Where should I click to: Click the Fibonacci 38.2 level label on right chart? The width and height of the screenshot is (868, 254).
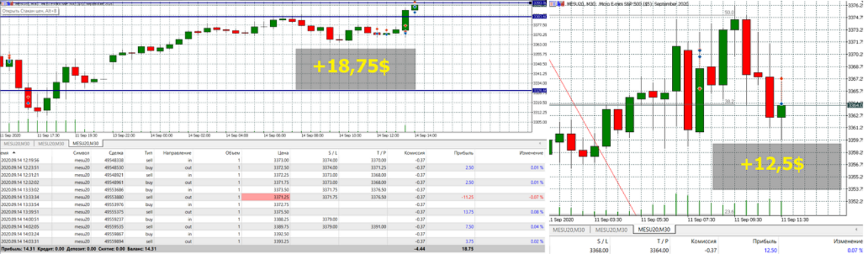[x=729, y=101]
